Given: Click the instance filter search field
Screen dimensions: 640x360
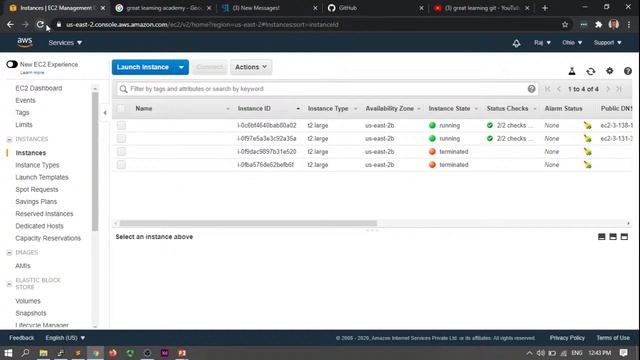Looking at the screenshot, I should point(328,89).
